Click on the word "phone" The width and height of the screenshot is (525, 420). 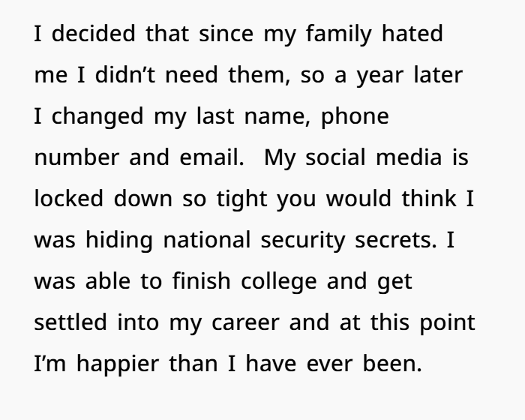pos(355,118)
